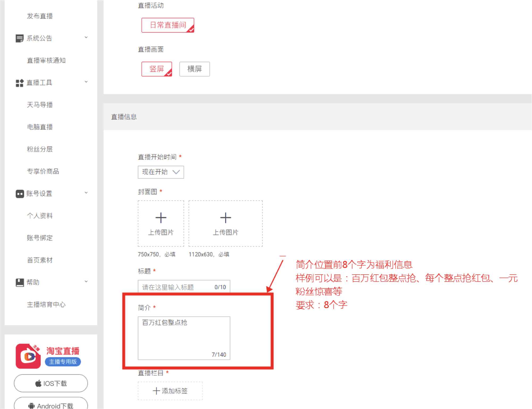Viewport: 532px width, 409px height.
Task: Open 电脑直播 in sidebar
Action: [40, 127]
